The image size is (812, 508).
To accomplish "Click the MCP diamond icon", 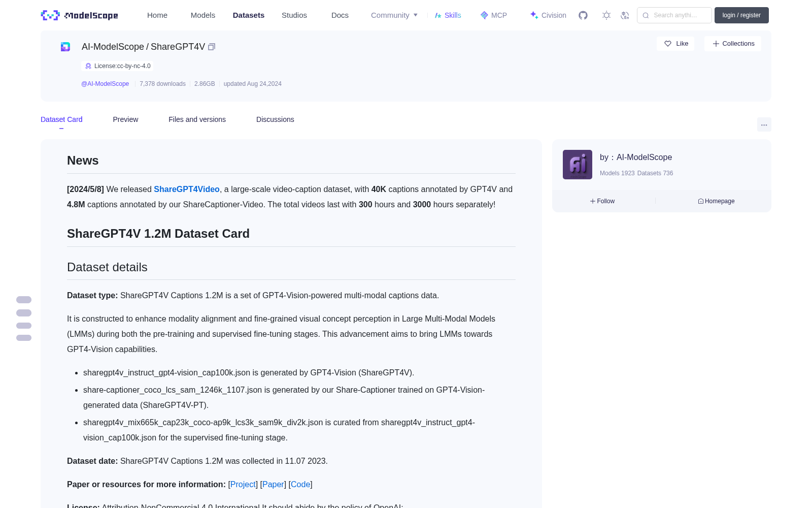I will coord(484,15).
